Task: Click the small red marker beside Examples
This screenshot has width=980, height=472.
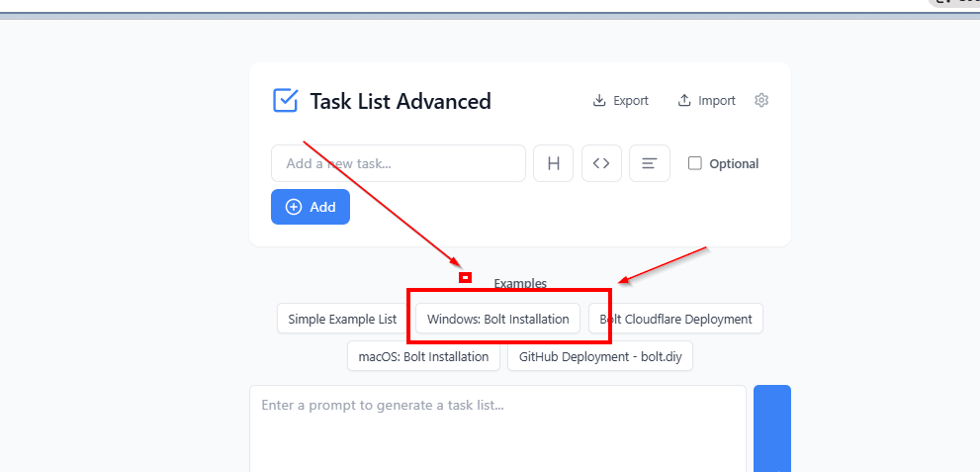Action: click(x=465, y=278)
